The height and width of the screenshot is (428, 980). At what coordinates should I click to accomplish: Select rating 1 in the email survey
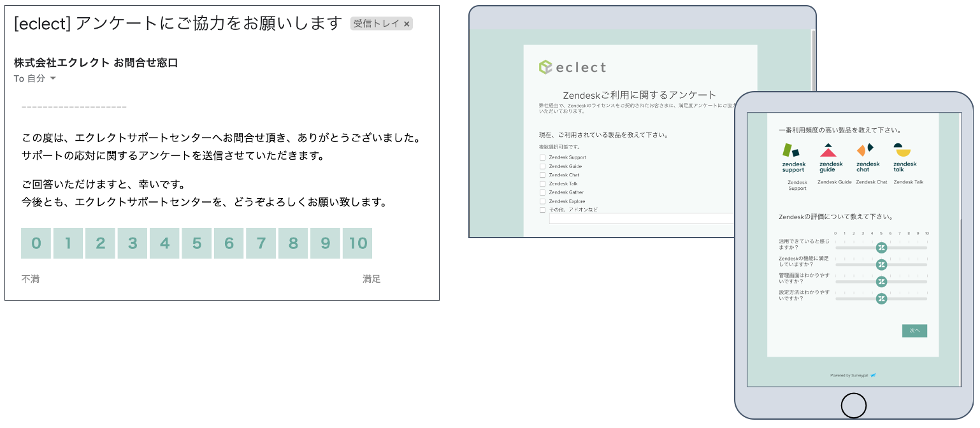click(x=68, y=243)
